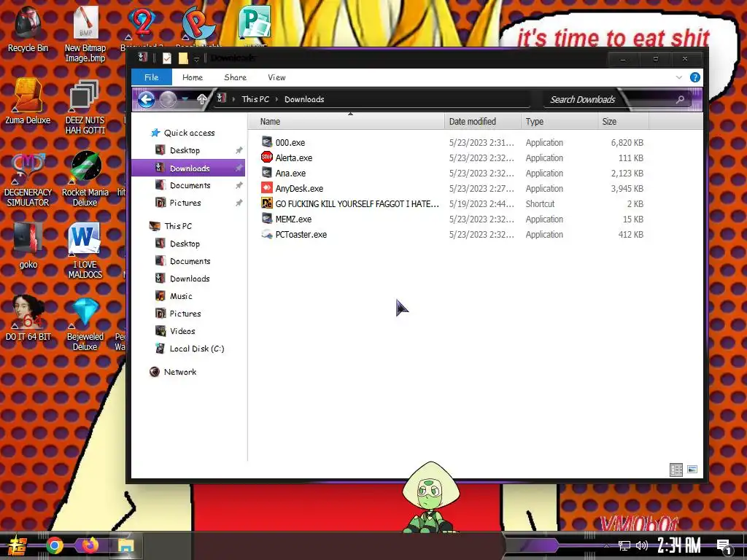Select Music under This PC
The image size is (747, 560).
coord(181,296)
